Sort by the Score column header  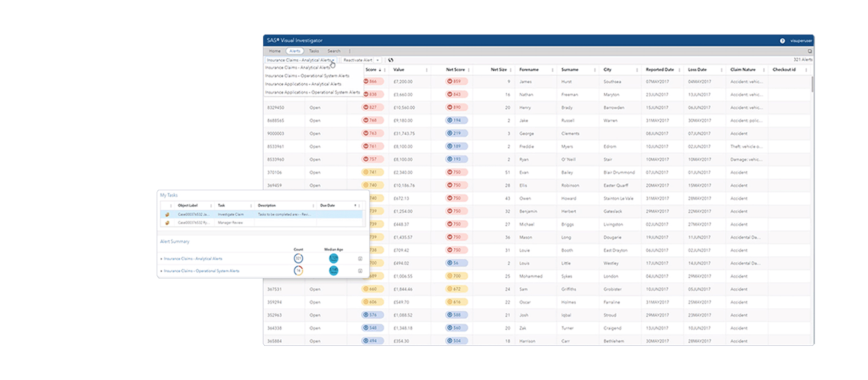(371, 70)
